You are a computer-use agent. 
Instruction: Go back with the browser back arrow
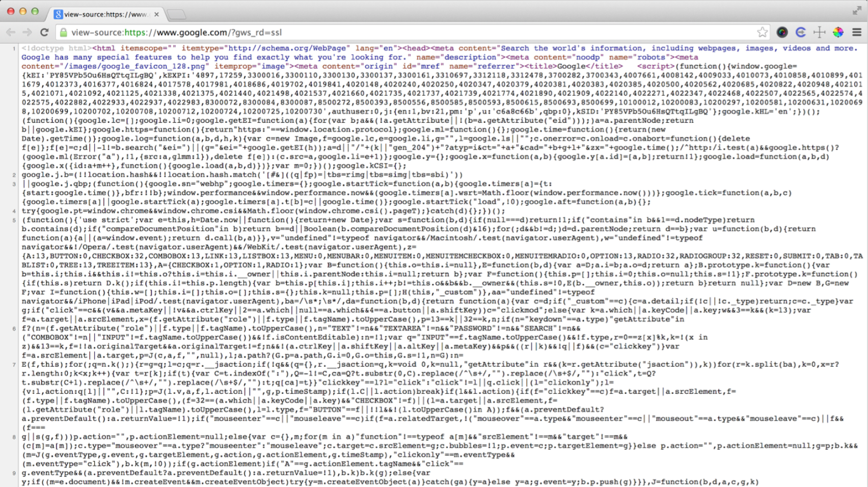point(11,33)
